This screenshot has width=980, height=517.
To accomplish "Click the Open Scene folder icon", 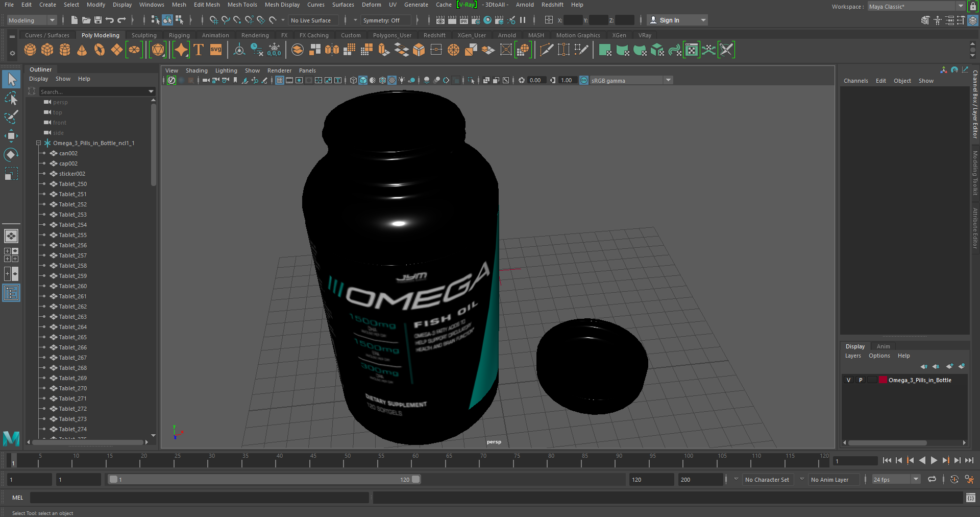I will [x=86, y=20].
